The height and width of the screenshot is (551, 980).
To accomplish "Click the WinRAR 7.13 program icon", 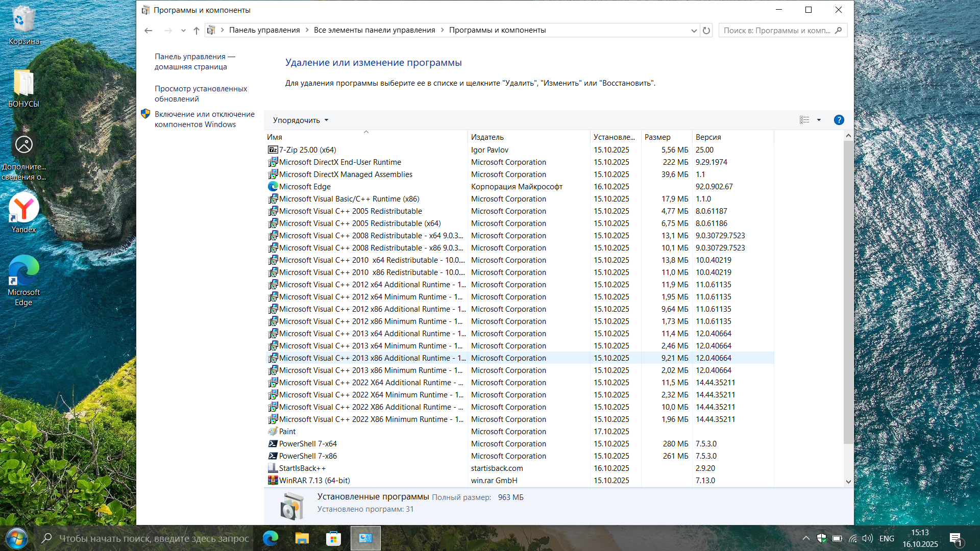I will tap(273, 481).
